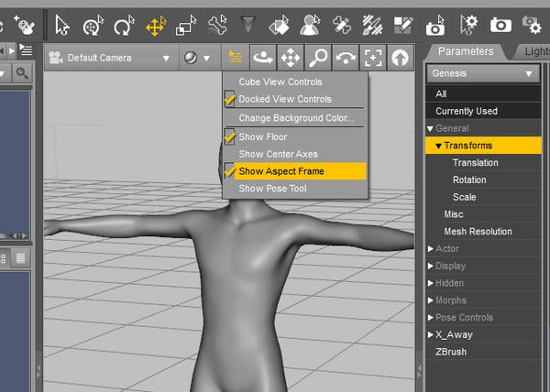Click the Frame selection control

coord(372,58)
